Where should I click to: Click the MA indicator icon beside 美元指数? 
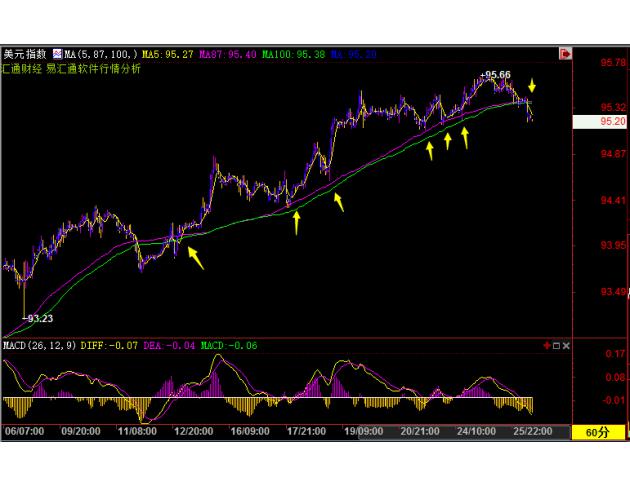pyautogui.click(x=58, y=52)
